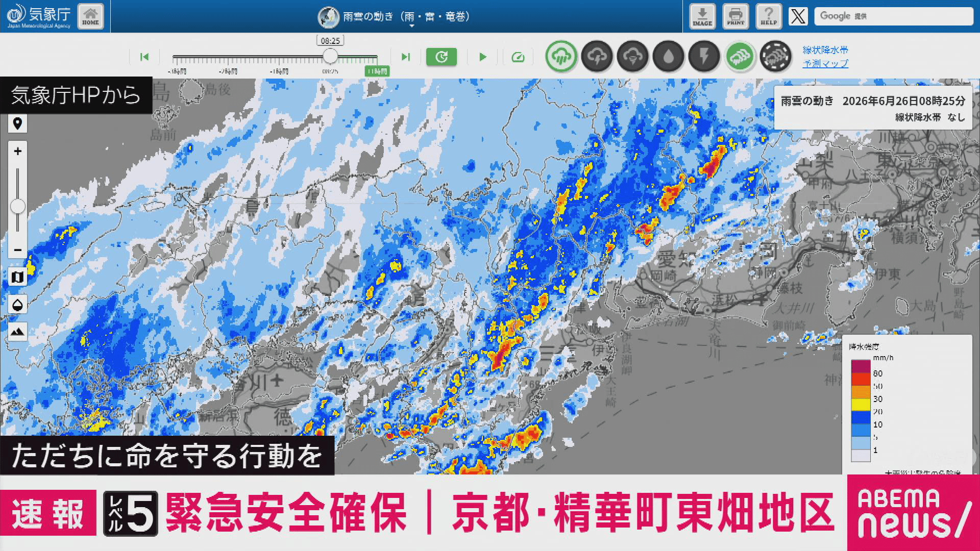Click the 80 mm/h legend color swatch
Screen dimensions: 980x551
(861, 366)
